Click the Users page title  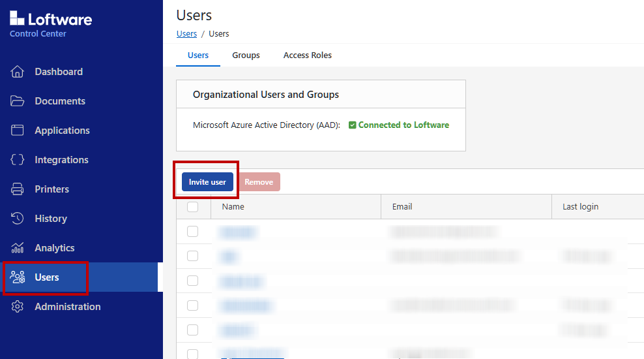[194, 15]
